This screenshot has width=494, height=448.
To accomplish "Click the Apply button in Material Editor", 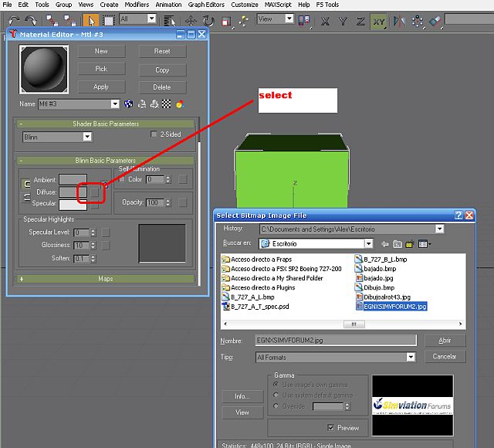I will [x=101, y=87].
